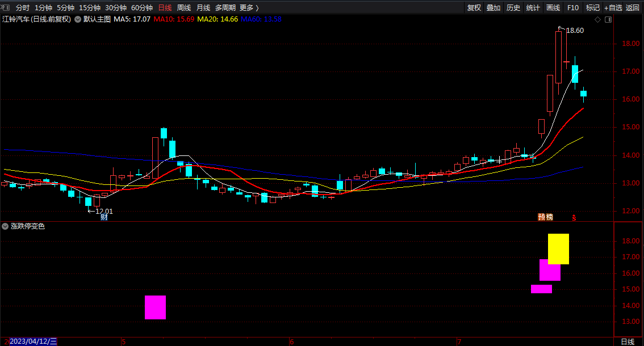Click the 复权 adjustment button

tap(474, 8)
